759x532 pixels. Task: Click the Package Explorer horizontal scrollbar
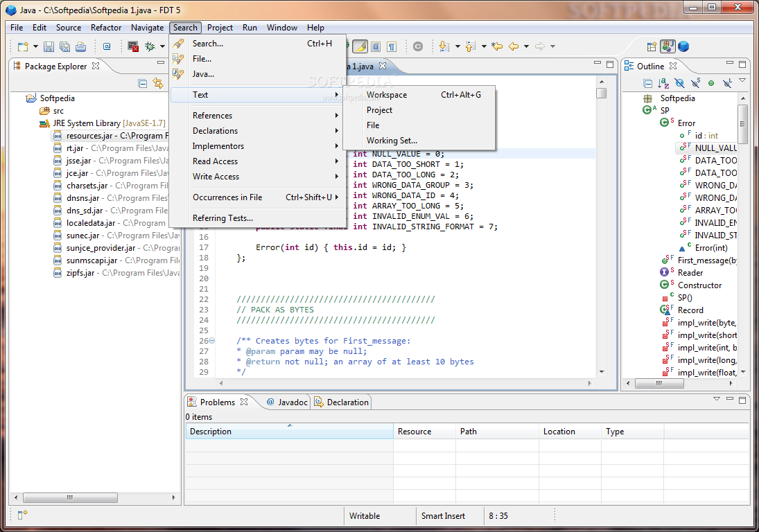(70, 497)
